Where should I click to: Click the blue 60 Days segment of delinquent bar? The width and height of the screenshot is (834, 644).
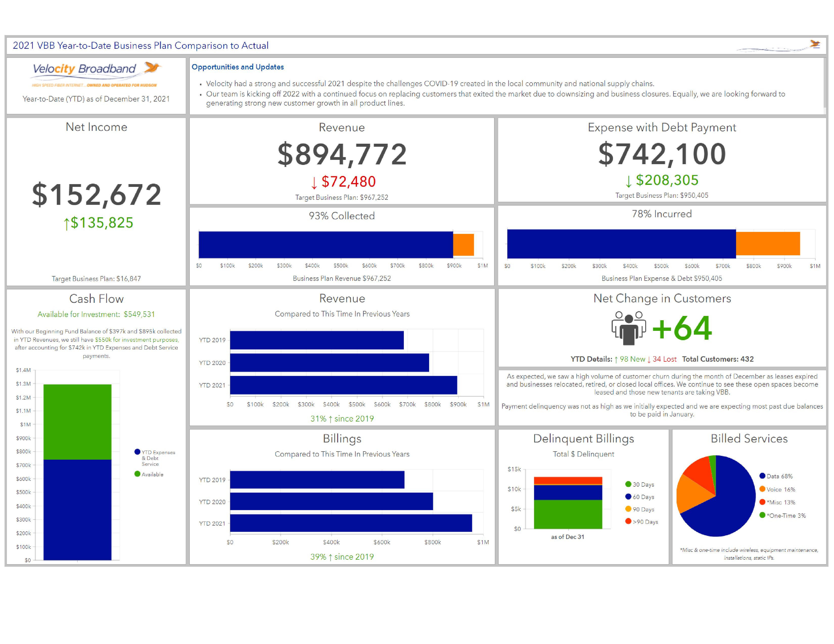568,492
